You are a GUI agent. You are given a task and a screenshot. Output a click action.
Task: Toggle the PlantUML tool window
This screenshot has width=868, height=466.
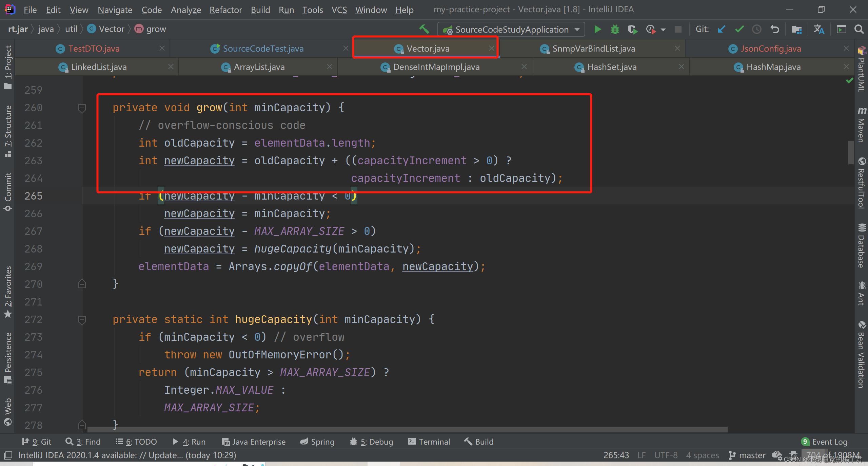point(861,70)
